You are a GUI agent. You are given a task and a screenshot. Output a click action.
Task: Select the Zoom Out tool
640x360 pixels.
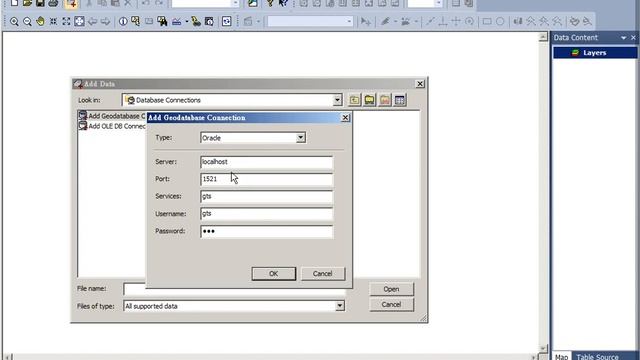pyautogui.click(x=27, y=22)
